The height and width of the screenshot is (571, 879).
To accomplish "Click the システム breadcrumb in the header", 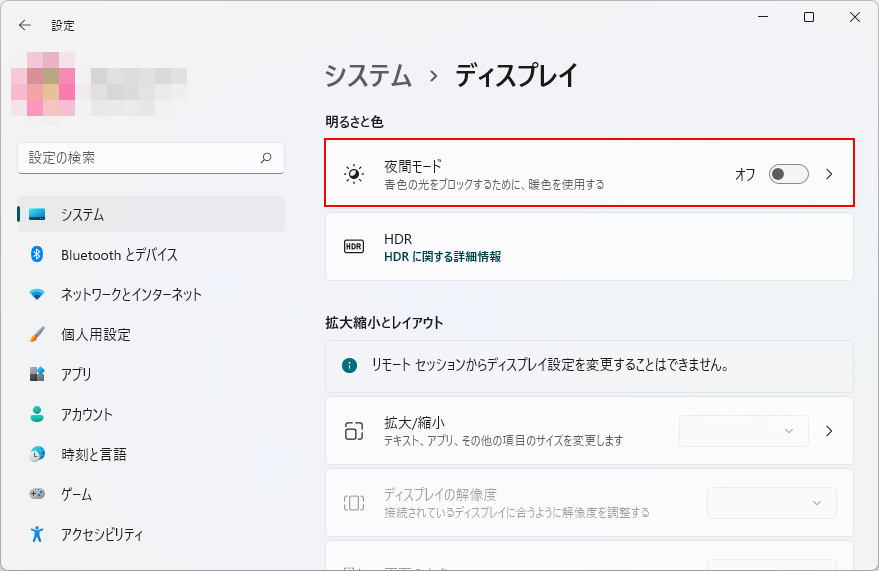I will pyautogui.click(x=368, y=76).
